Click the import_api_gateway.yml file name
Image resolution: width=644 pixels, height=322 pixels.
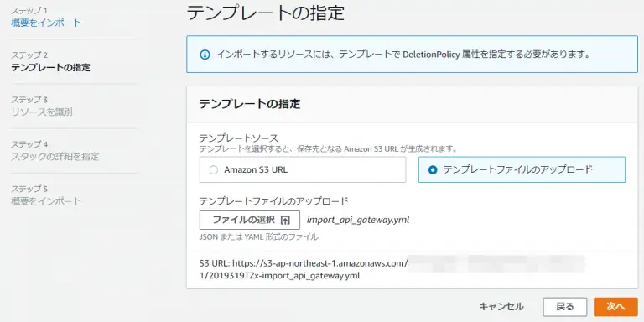[358, 220]
